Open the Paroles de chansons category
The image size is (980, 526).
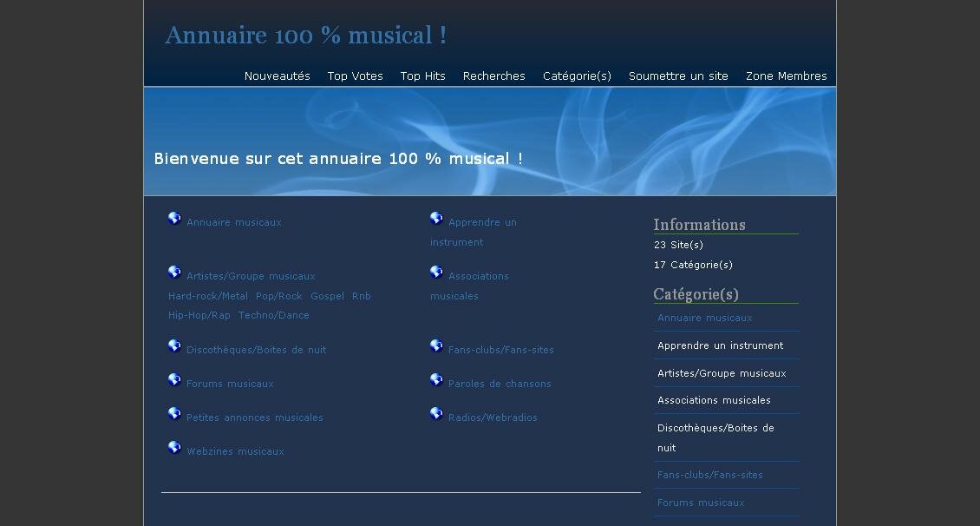(x=500, y=384)
